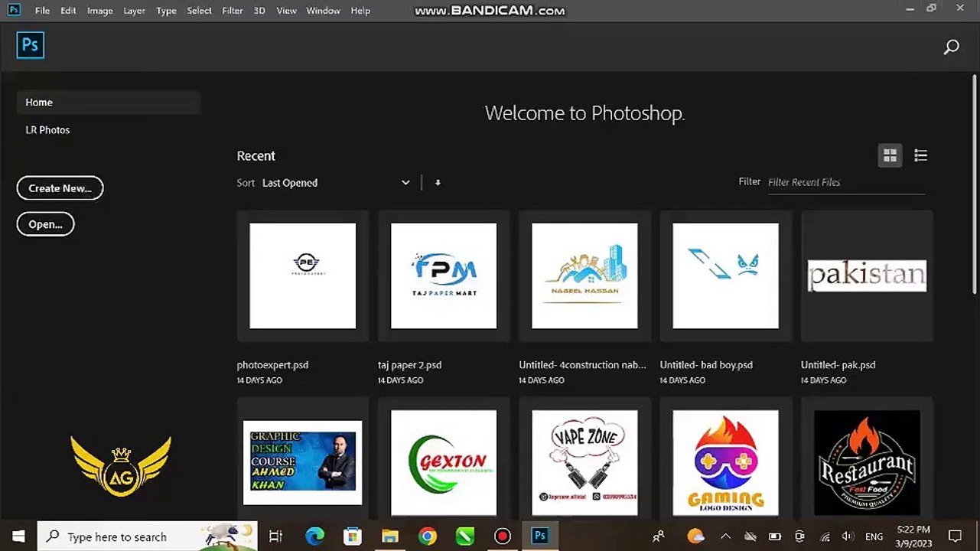Click the ENG language indicator
Image resolution: width=980 pixels, height=551 pixels.
click(x=874, y=536)
